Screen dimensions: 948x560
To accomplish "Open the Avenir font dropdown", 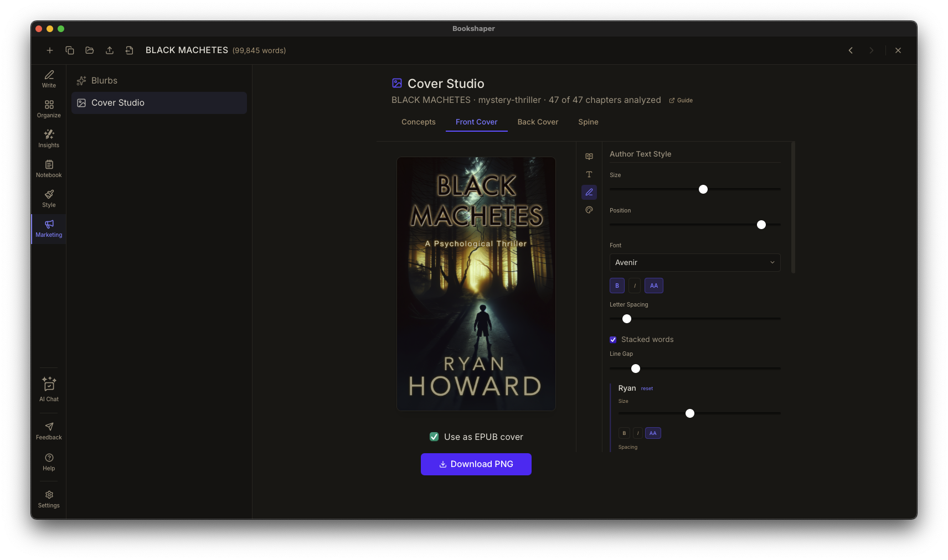I will click(695, 262).
